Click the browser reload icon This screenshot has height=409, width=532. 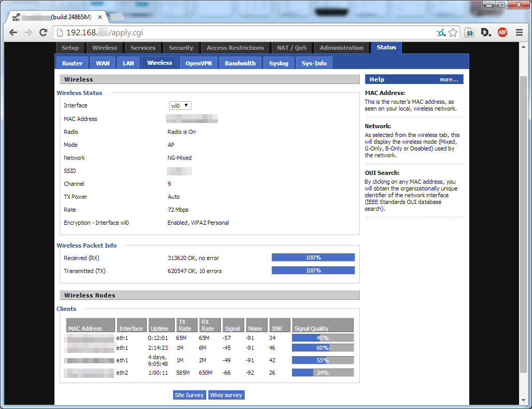pyautogui.click(x=43, y=32)
